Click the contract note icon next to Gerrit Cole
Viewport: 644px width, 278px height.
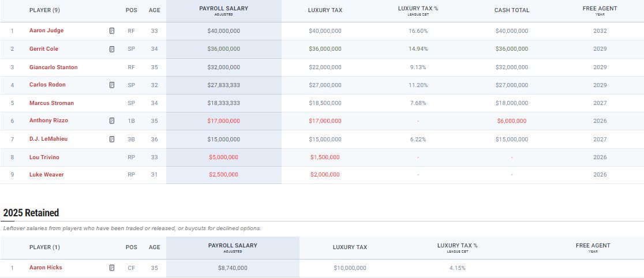(x=112, y=49)
